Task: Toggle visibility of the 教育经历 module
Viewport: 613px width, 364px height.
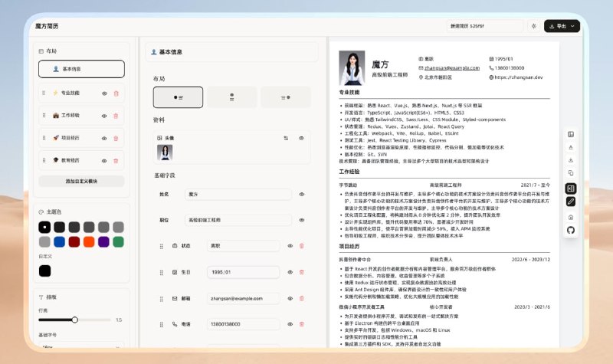Action: click(x=104, y=161)
